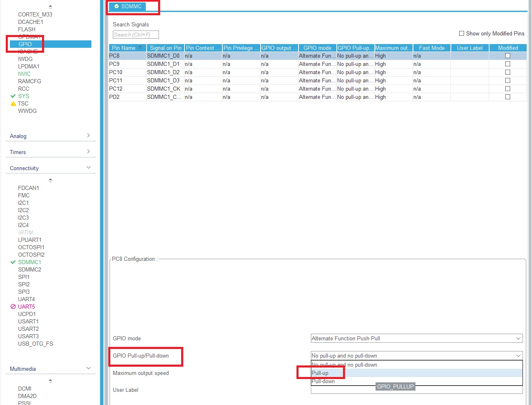This screenshot has width=532, height=405.
Task: Click the warning triangle icon next to TSC
Action: point(13,103)
